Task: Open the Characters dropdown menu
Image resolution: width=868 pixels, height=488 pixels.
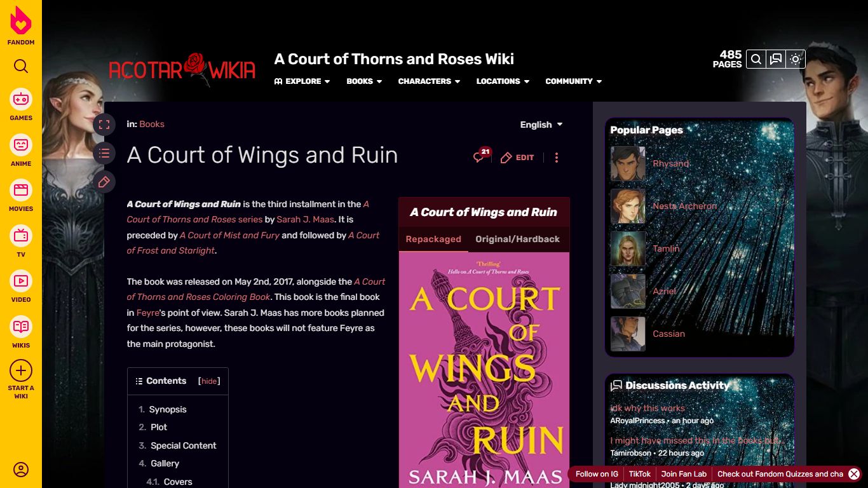Action: pos(429,81)
